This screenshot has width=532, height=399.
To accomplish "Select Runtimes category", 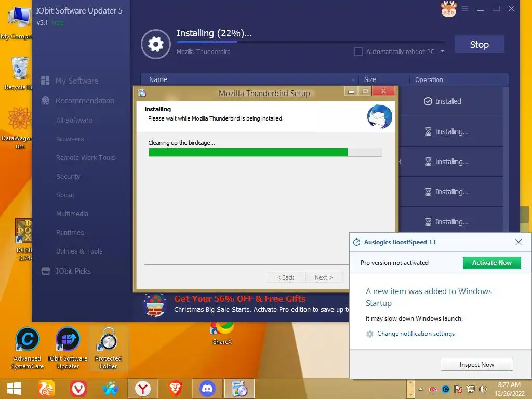I will point(70,232).
